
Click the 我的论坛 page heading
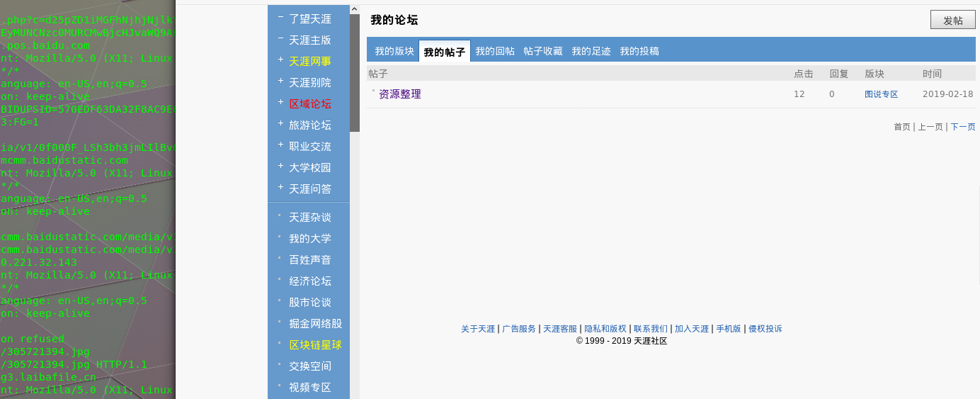(394, 20)
